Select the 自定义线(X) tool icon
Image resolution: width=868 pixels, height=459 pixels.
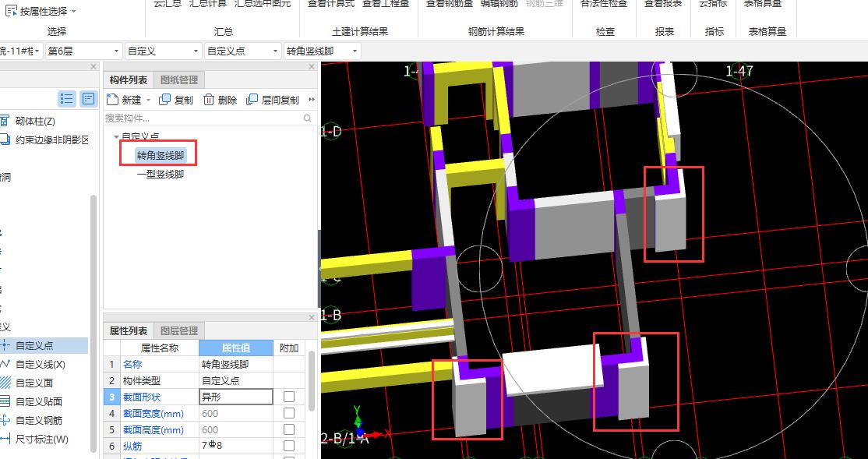(x=5, y=364)
